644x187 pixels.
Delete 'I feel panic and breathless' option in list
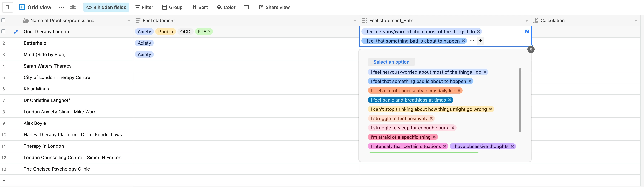(450, 100)
